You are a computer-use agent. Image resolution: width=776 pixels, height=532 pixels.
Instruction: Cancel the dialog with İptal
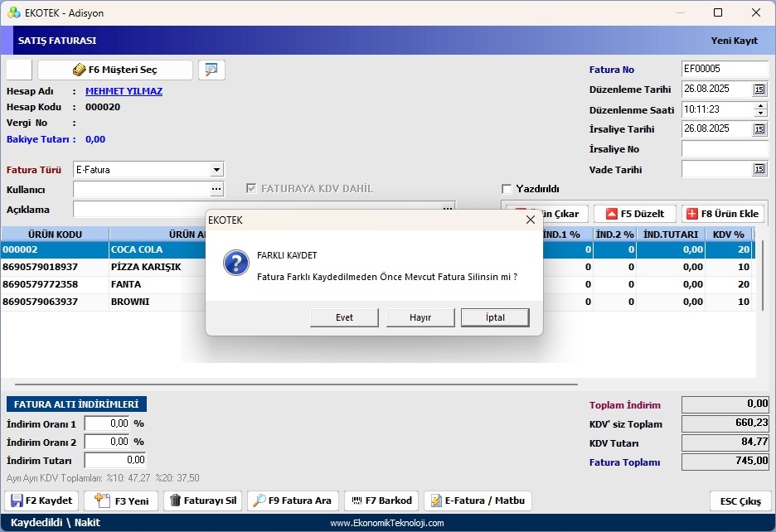(x=495, y=317)
